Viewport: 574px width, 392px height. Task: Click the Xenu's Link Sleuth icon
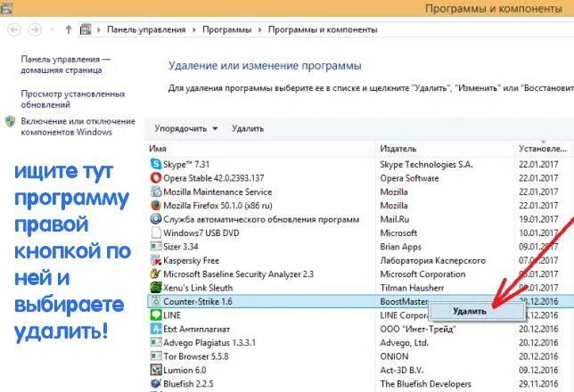point(156,288)
